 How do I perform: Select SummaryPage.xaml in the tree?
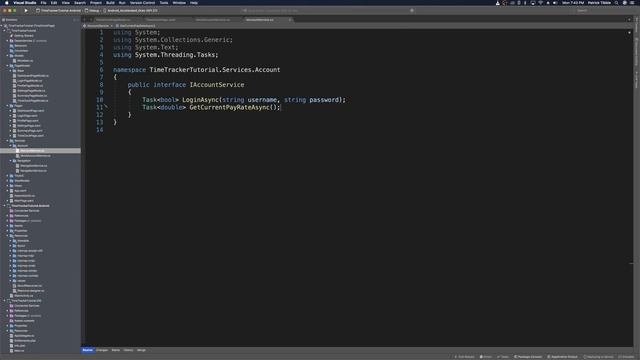(x=30, y=131)
